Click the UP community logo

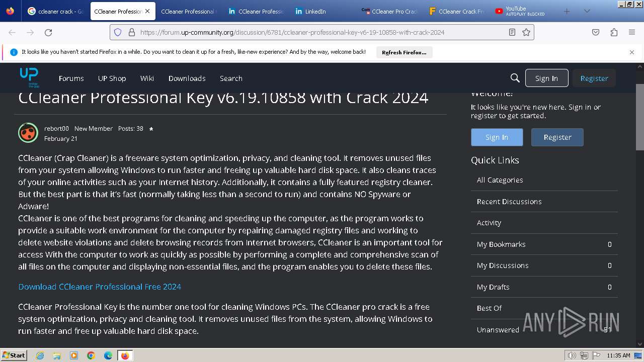pos(29,77)
